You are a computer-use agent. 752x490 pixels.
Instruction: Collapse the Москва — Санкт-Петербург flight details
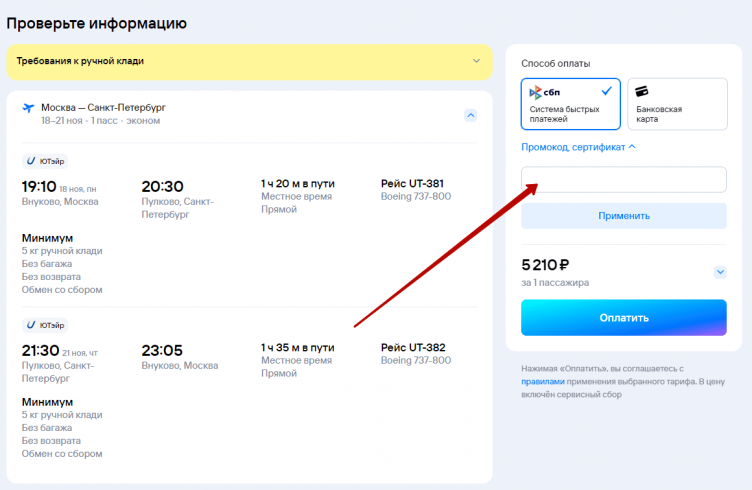coord(471,115)
